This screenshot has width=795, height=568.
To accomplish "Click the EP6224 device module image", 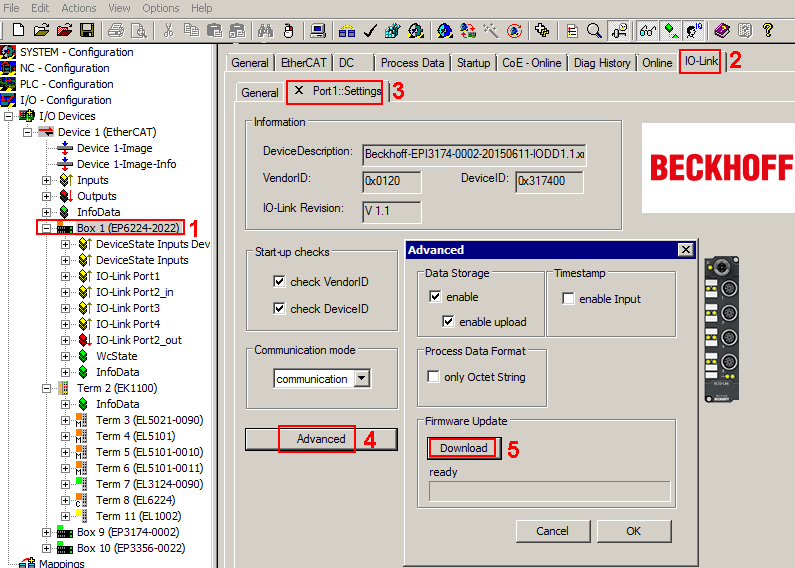I will point(721,329).
